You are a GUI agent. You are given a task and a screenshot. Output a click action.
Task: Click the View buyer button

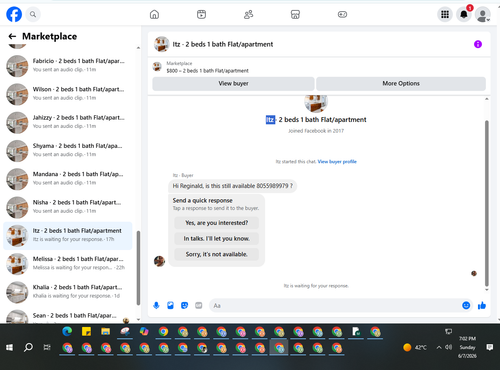pos(233,84)
